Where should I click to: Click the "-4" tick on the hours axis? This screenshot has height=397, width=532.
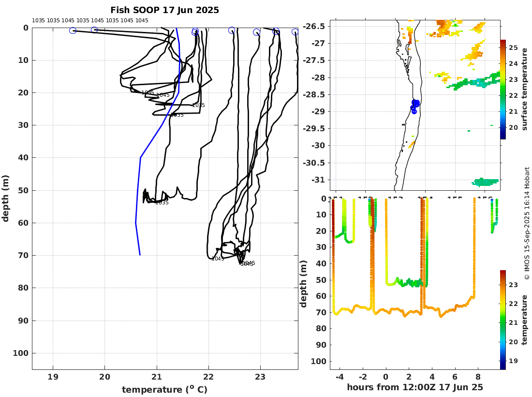[340, 377]
